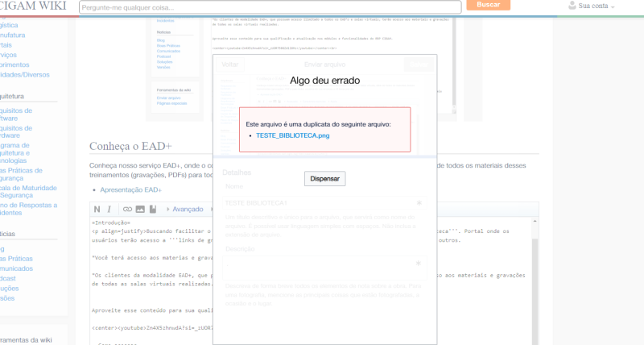Click the dimmed Voltar button in upload dialog
Image resolution: width=644 pixels, height=345 pixels.
[229, 64]
